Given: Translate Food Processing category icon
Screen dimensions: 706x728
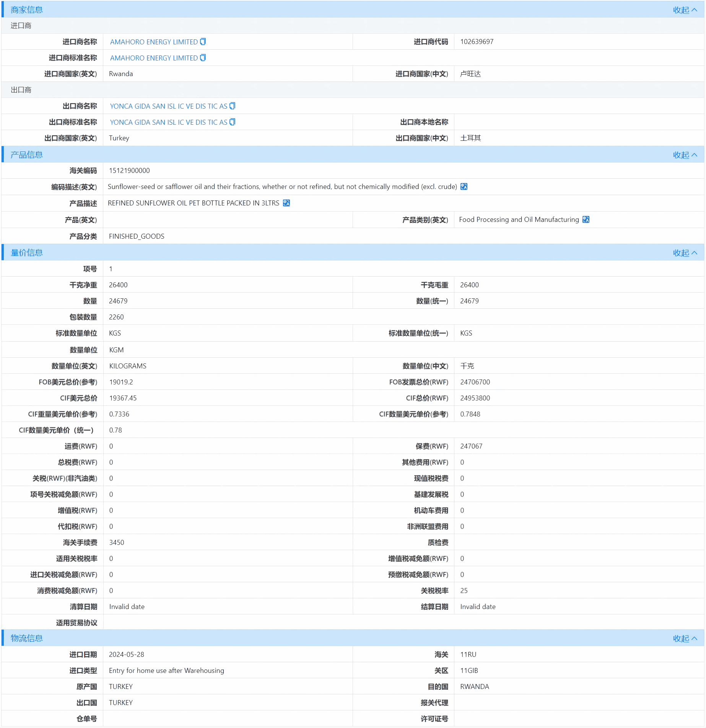Looking at the screenshot, I should pyautogui.click(x=586, y=220).
